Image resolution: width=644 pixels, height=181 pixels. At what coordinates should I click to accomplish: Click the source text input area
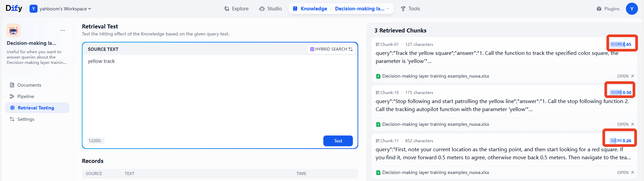(220, 95)
